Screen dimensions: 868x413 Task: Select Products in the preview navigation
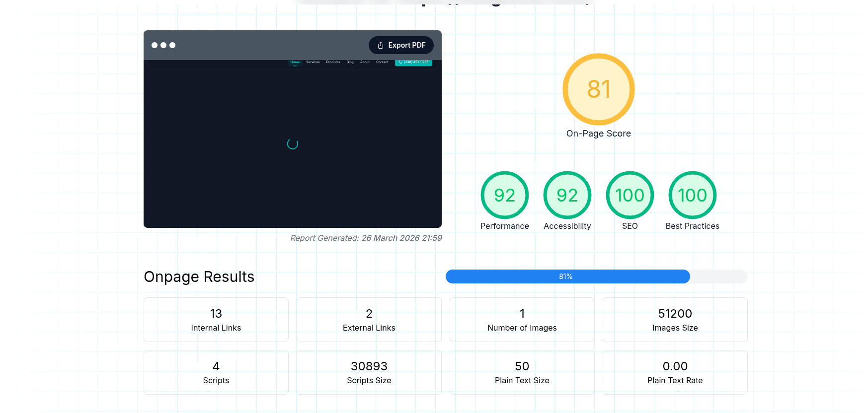[x=333, y=63]
